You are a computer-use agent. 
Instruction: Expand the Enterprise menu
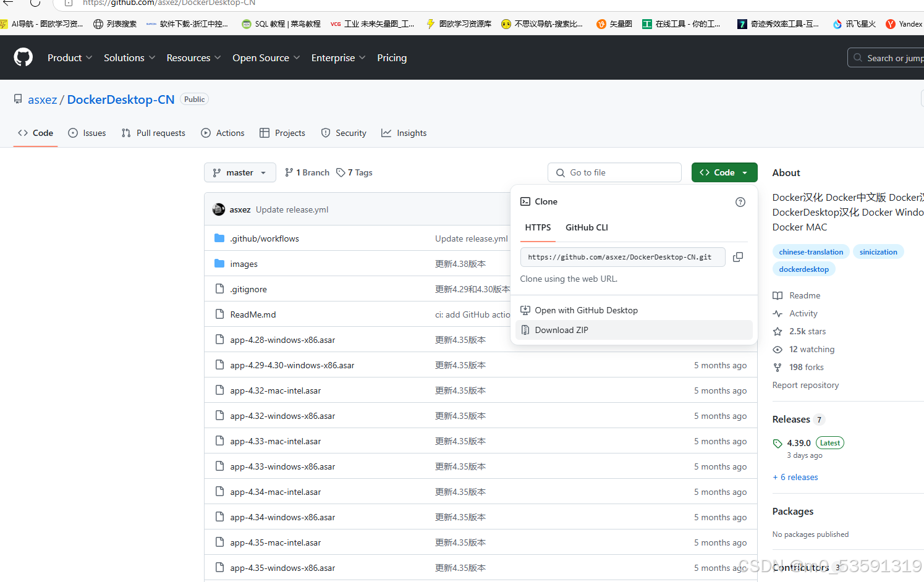point(339,57)
